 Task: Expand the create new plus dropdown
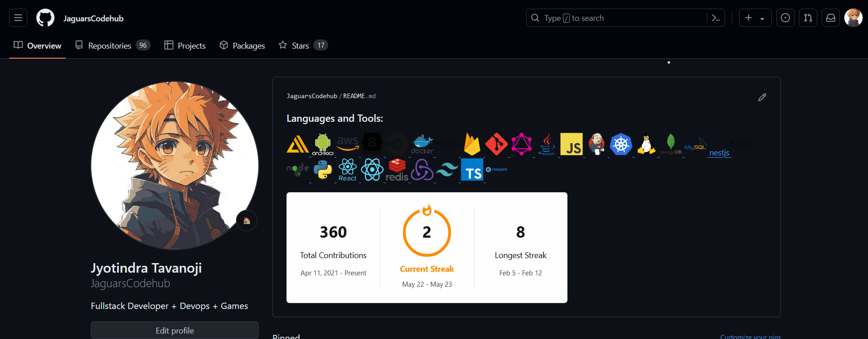755,18
